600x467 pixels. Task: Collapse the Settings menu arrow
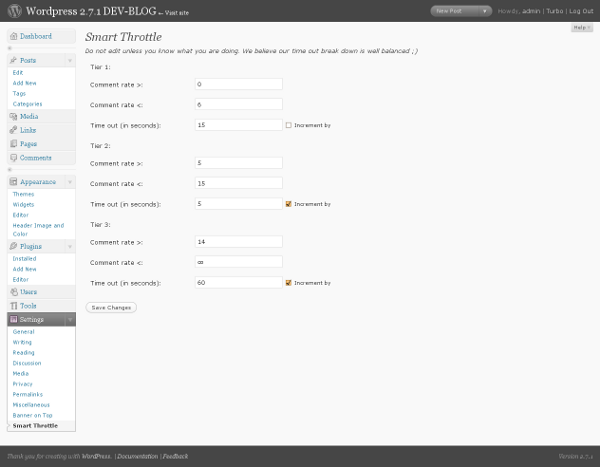[70, 319]
